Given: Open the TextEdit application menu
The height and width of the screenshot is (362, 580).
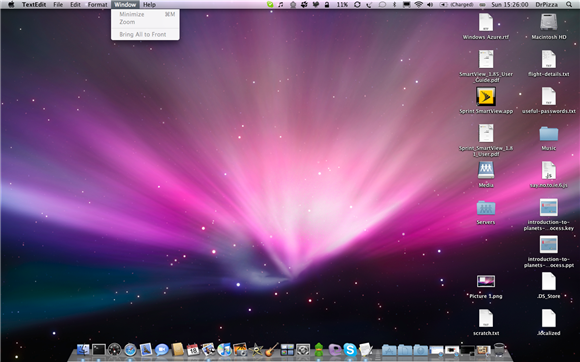Looking at the screenshot, I should point(34,4).
